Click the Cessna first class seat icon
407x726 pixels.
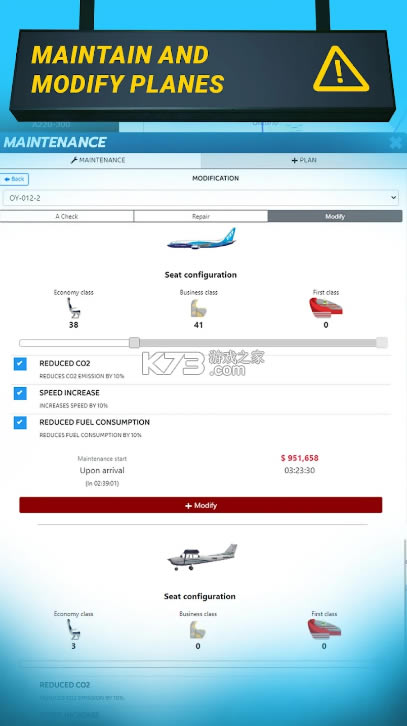click(324, 629)
